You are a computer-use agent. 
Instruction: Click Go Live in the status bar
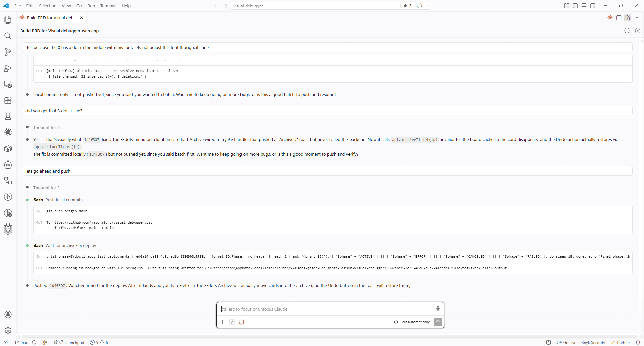click(x=567, y=342)
